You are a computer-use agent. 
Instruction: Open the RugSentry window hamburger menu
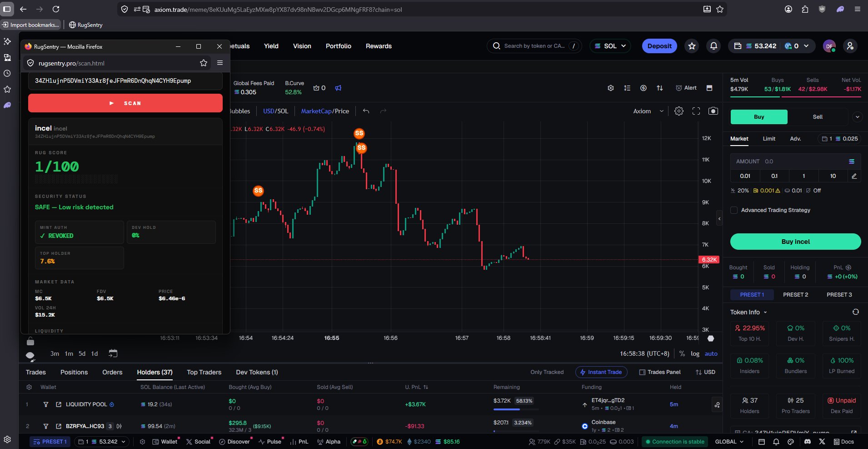click(220, 63)
